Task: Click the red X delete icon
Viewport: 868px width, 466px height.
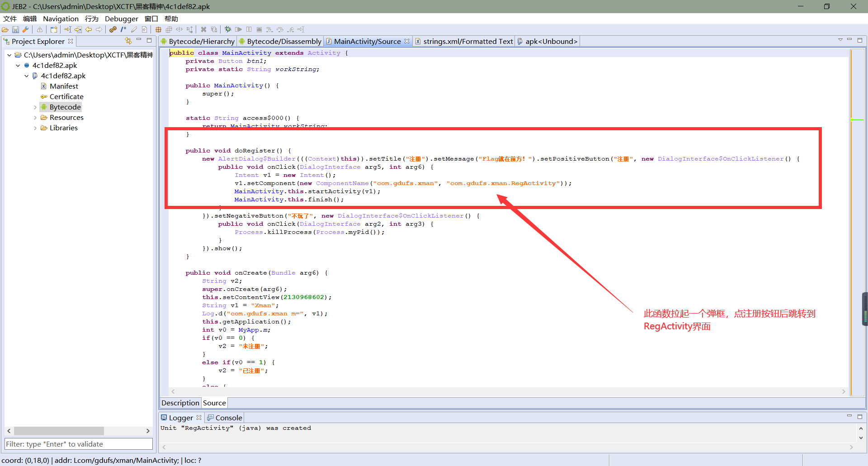Action: click(204, 29)
